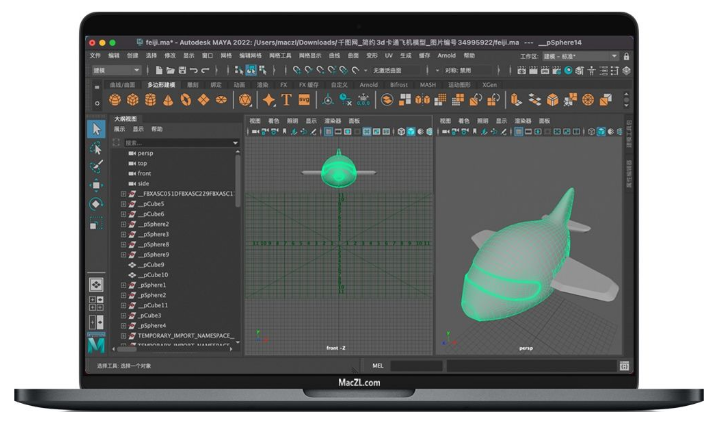Click the new scene file icon
The height and width of the screenshot is (433, 727).
click(159, 70)
